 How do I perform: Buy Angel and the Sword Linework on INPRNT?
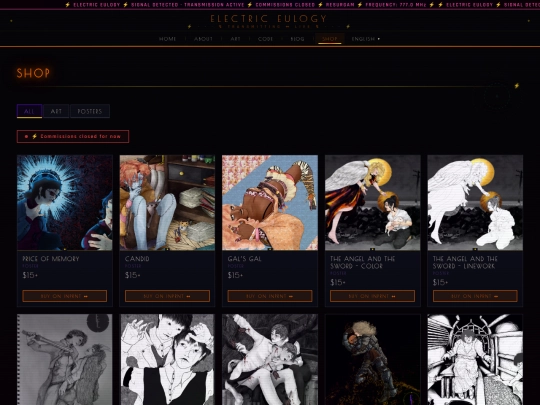[475, 296]
